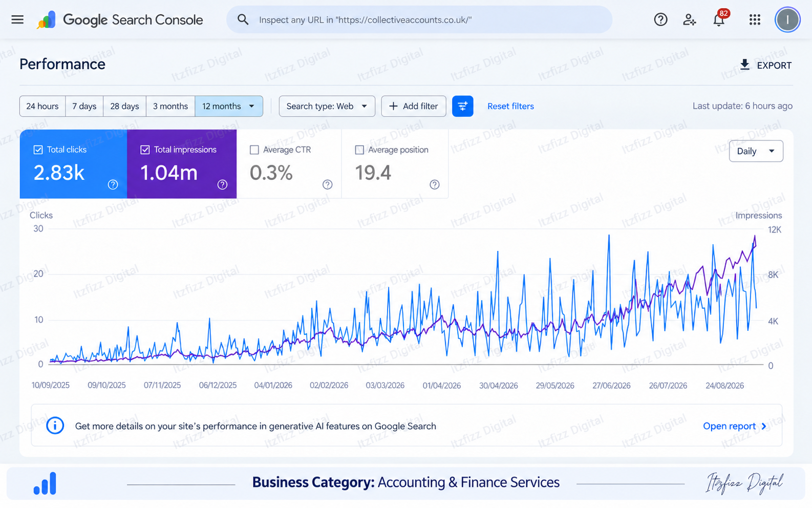
Task: Select the 28 days range tab
Action: click(x=124, y=106)
